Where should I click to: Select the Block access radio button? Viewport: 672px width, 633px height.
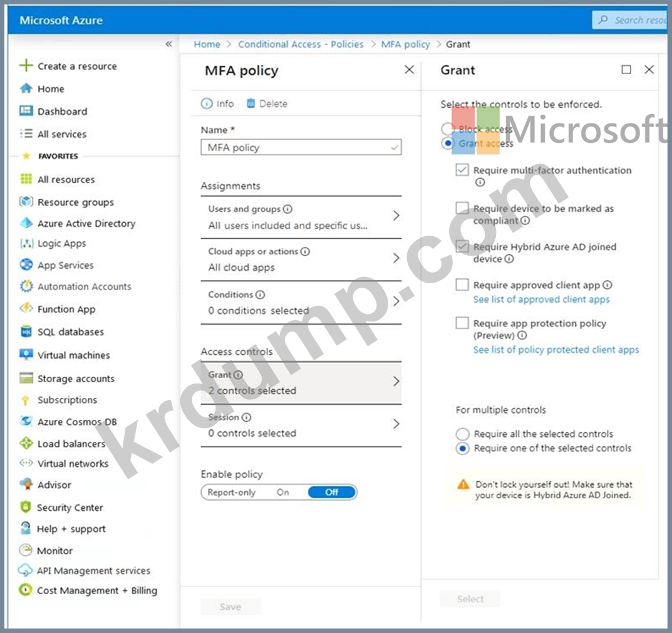coord(447,128)
